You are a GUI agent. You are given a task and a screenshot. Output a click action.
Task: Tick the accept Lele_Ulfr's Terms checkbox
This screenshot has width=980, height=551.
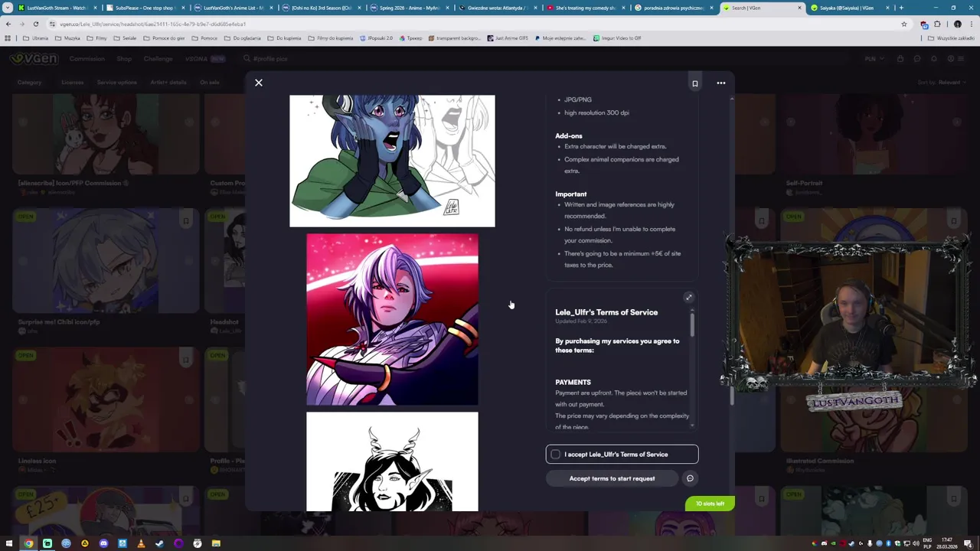[x=556, y=455]
